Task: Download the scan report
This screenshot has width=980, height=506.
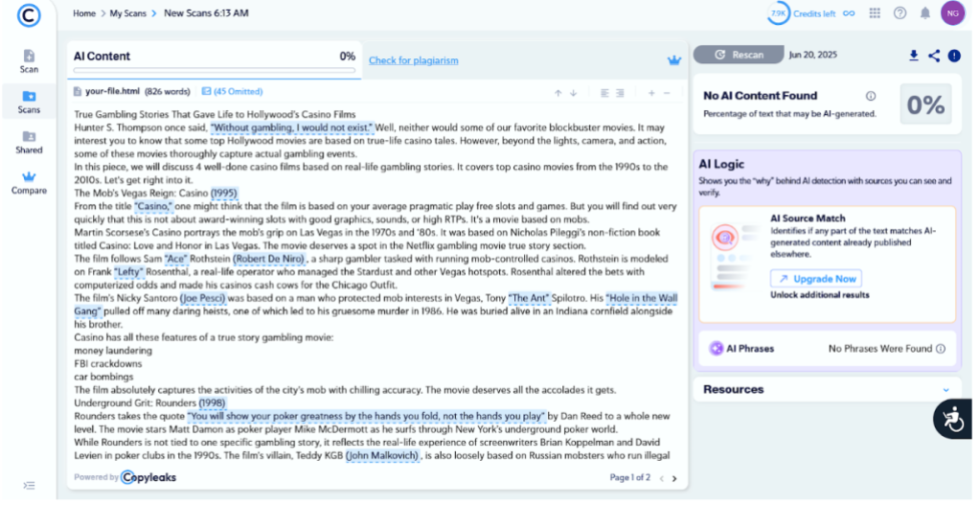Action: 914,56
